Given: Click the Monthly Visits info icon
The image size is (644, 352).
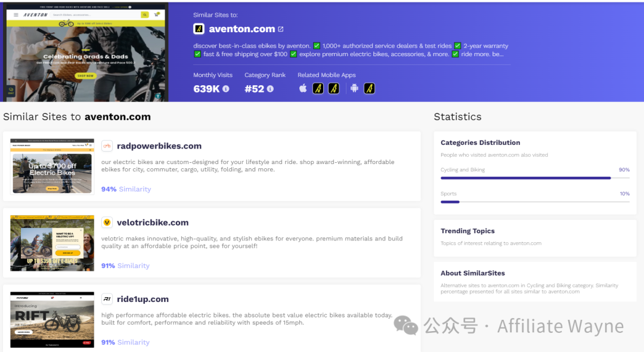Looking at the screenshot, I should coord(226,89).
